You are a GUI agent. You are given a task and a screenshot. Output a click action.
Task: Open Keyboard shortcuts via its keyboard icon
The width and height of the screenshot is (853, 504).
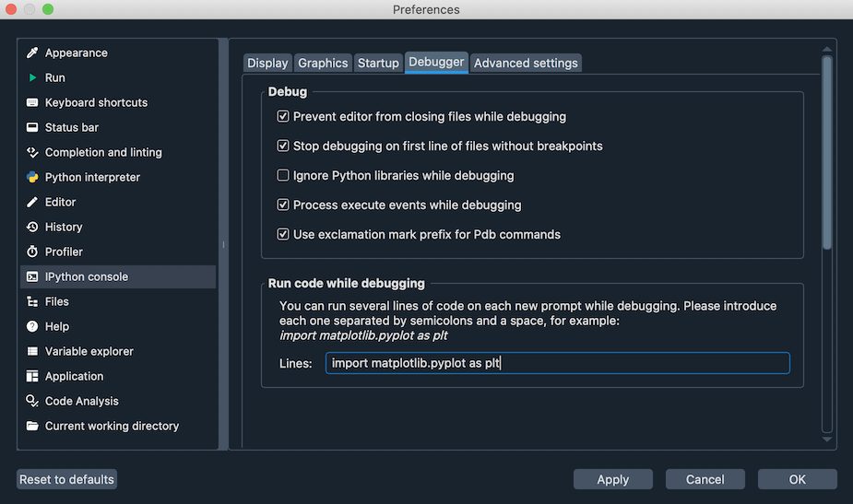pyautogui.click(x=32, y=103)
